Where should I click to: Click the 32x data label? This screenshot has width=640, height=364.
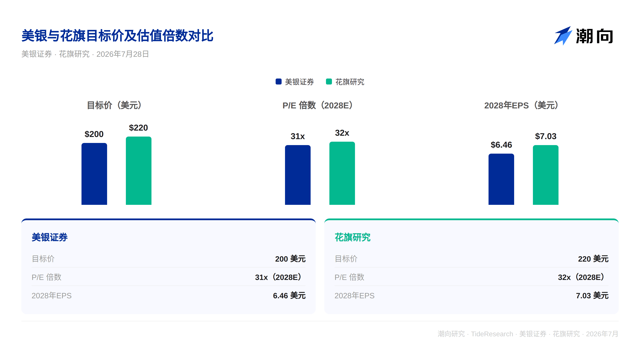point(342,133)
